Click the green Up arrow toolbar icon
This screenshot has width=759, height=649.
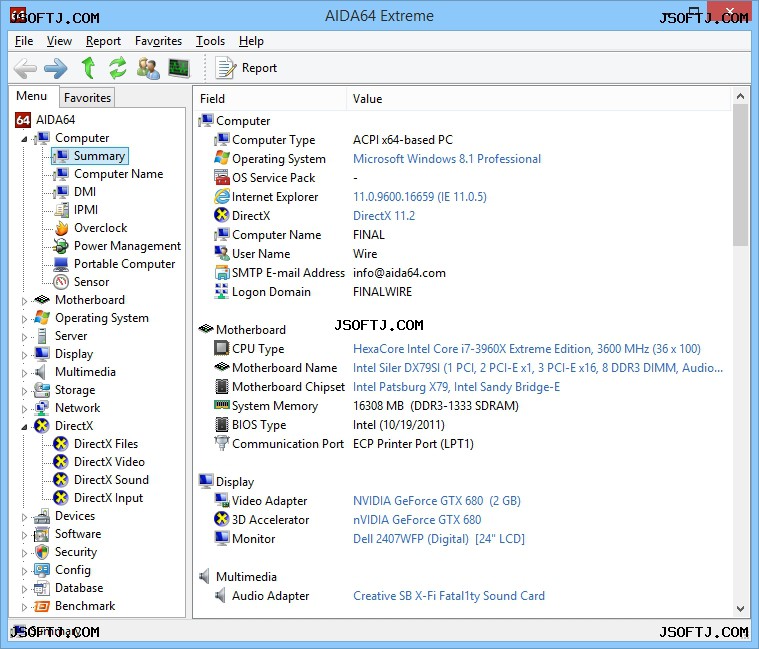click(x=88, y=68)
